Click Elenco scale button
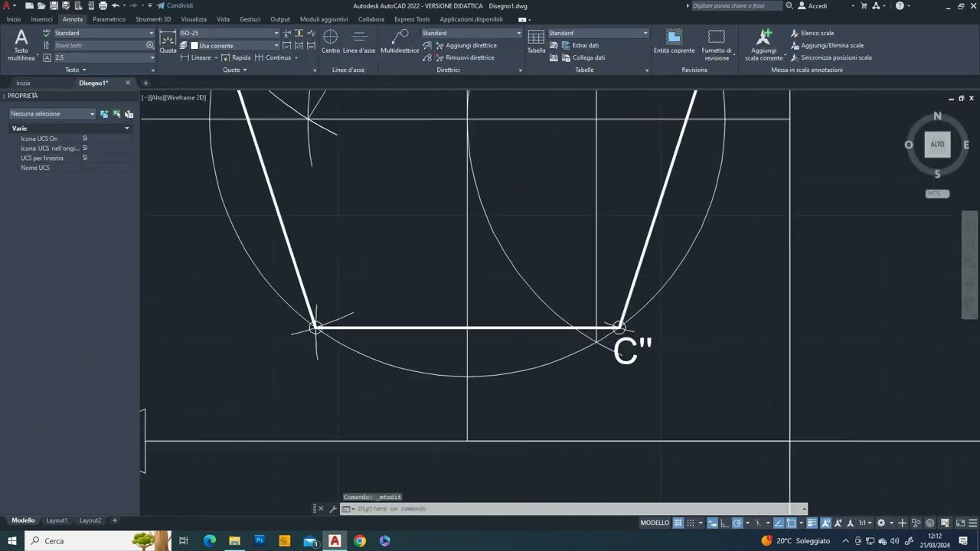This screenshot has width=980, height=551. tap(812, 33)
